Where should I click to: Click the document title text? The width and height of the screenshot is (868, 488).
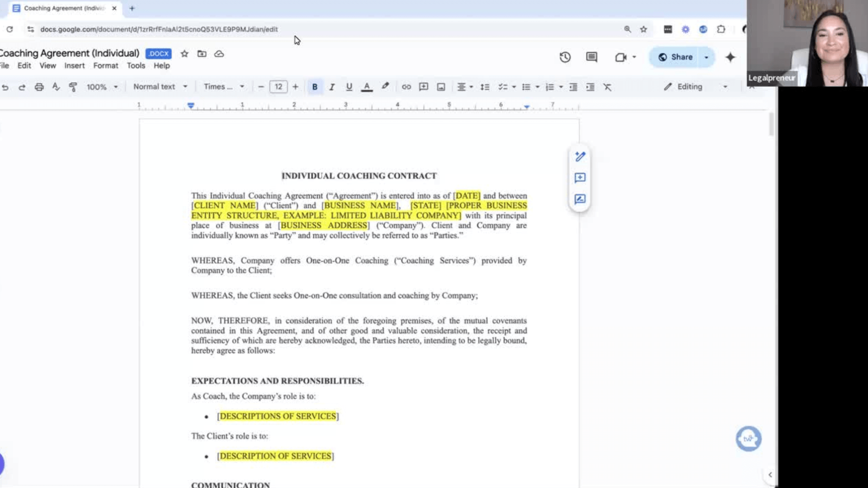click(x=69, y=53)
